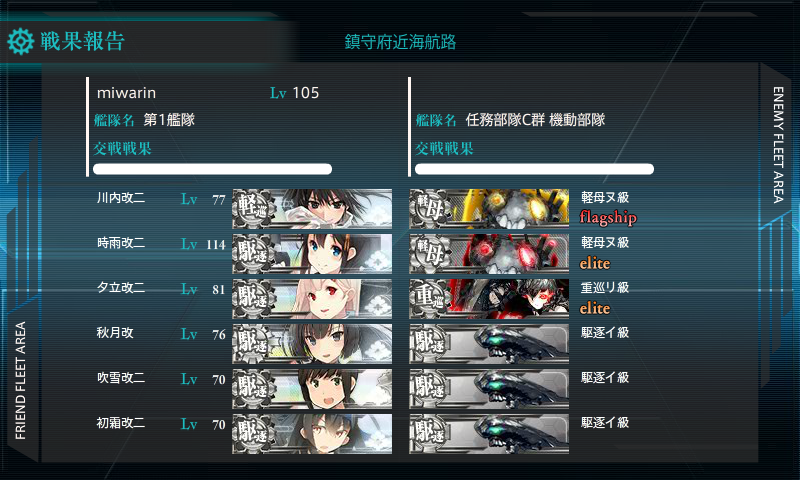This screenshot has height=480, width=800.
Task: Click the 駆逐 badge on 時雨改二's banner
Action: point(254,254)
